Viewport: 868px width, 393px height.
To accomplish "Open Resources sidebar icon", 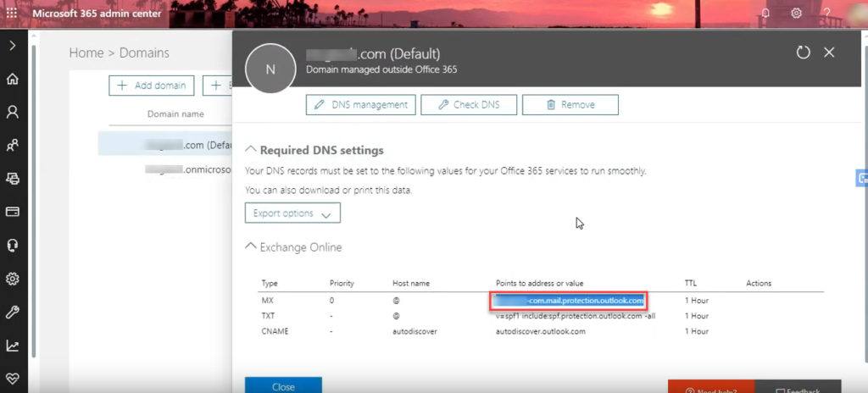I will pyautogui.click(x=12, y=178).
